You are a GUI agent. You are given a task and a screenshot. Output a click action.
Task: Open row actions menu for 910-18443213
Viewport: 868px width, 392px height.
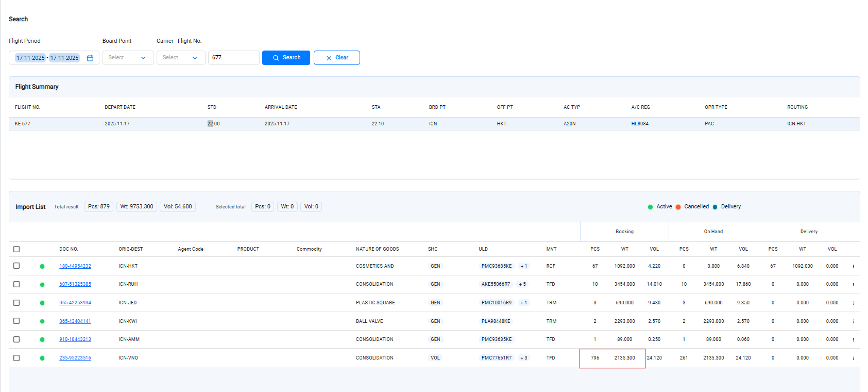point(853,340)
